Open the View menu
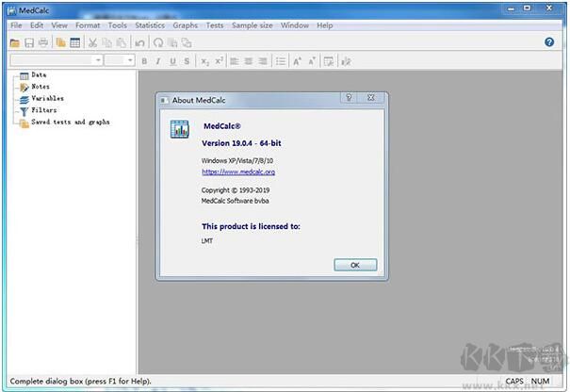Image resolution: width=570 pixels, height=392 pixels. coord(59,25)
